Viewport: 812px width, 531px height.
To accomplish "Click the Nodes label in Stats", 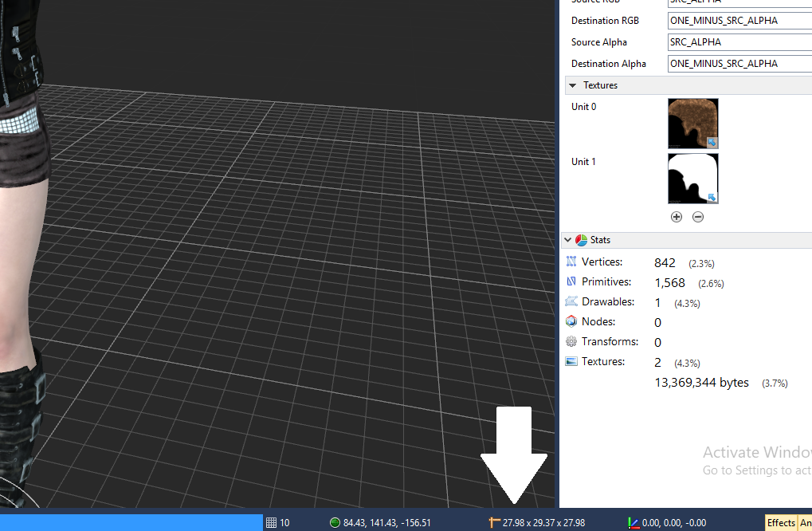I will [x=598, y=321].
